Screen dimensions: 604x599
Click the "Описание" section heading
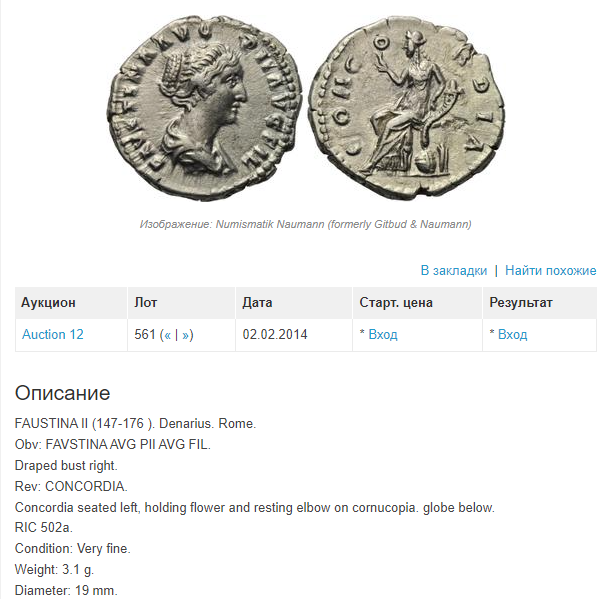click(62, 392)
